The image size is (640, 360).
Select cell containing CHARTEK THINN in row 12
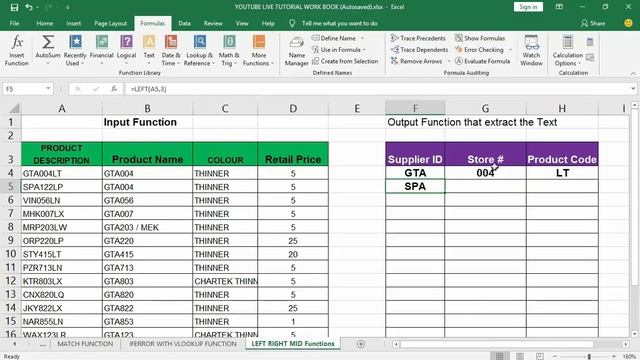coord(225,281)
